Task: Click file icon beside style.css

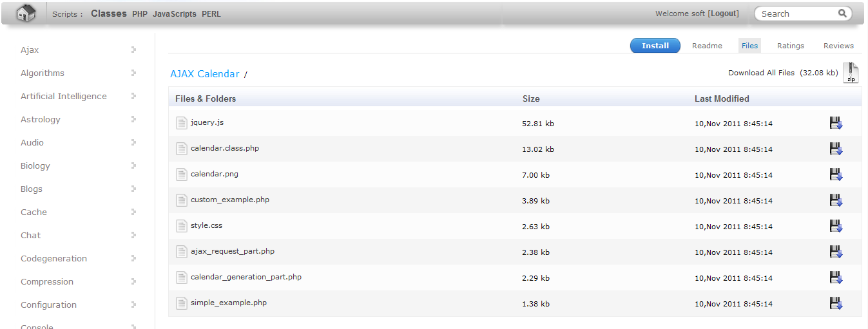Action: point(182,226)
